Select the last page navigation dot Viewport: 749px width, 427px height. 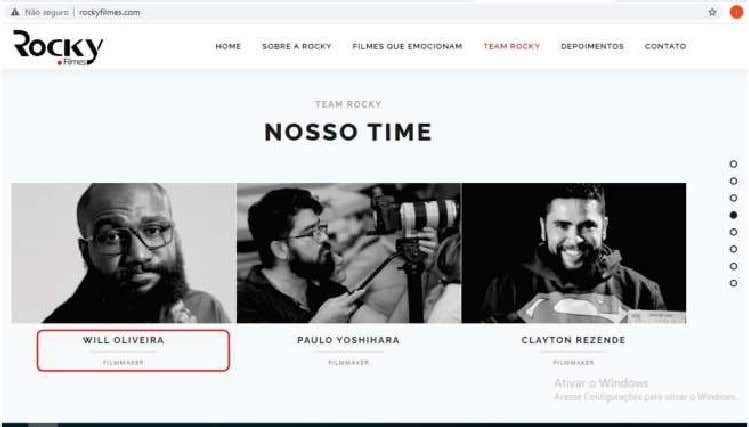coord(733,283)
